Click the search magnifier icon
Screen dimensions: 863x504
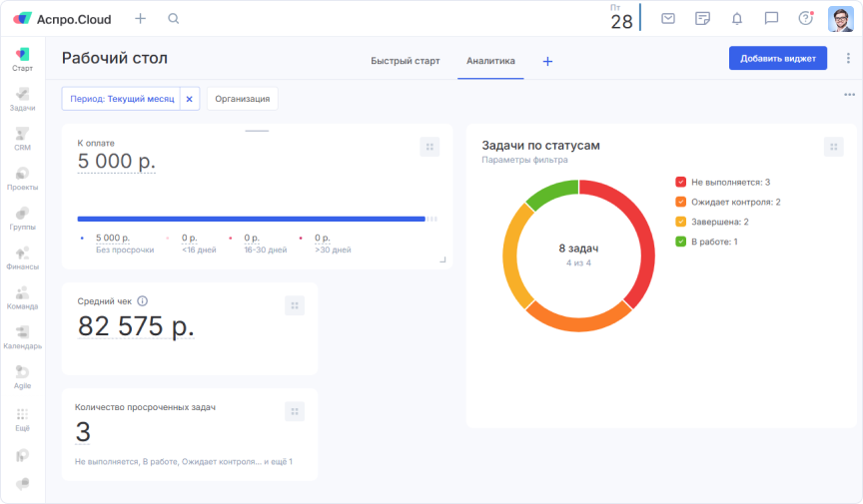(174, 19)
